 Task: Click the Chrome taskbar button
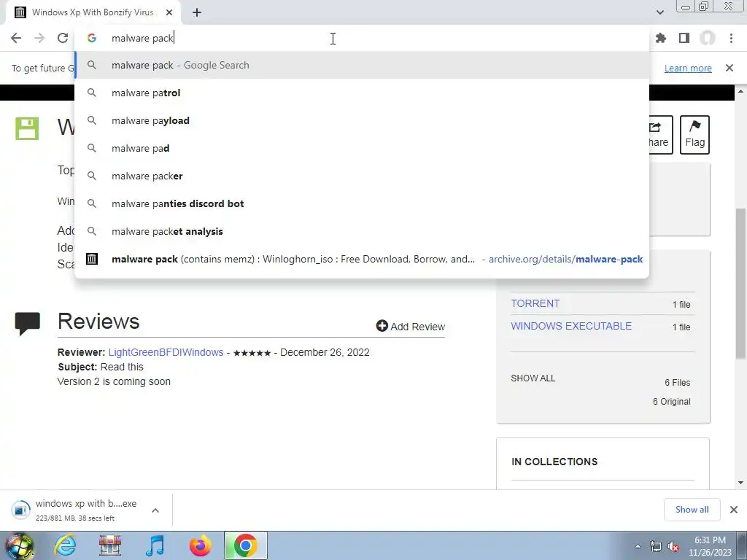(x=245, y=545)
